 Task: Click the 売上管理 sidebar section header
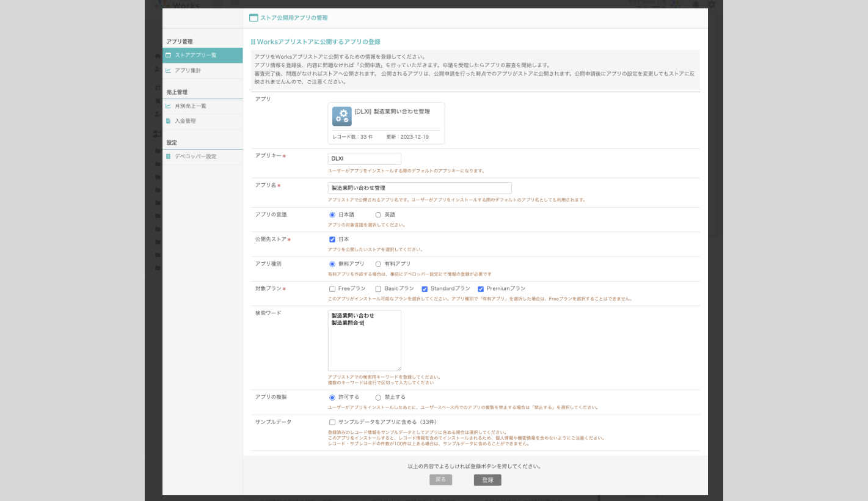pyautogui.click(x=177, y=92)
